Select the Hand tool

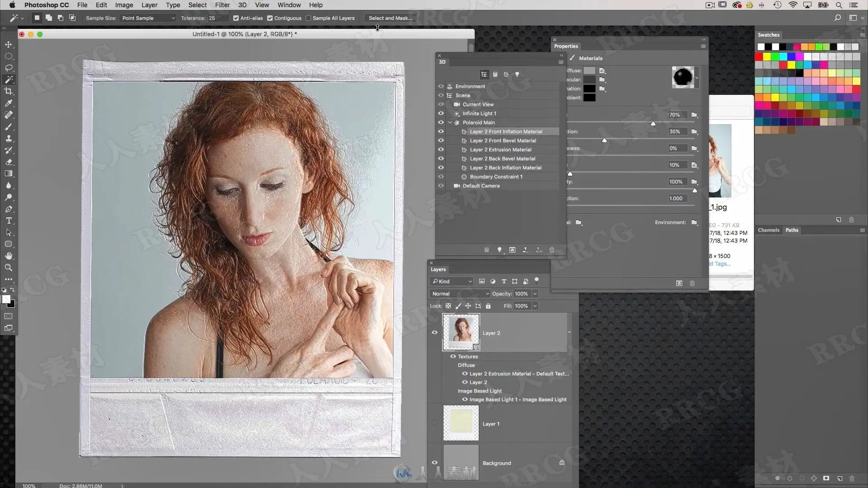9,256
